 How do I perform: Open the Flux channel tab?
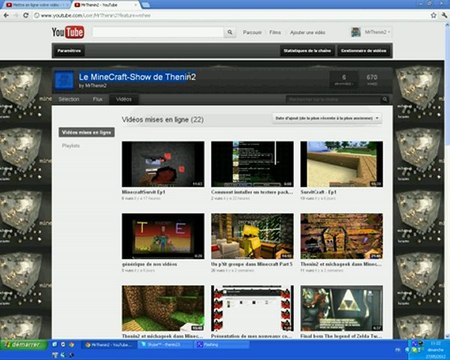(x=97, y=99)
